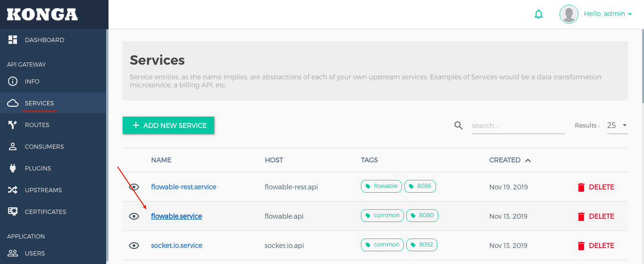Click the 8086 tag on flowable-rest.service
This screenshot has height=264, width=644.
click(420, 187)
